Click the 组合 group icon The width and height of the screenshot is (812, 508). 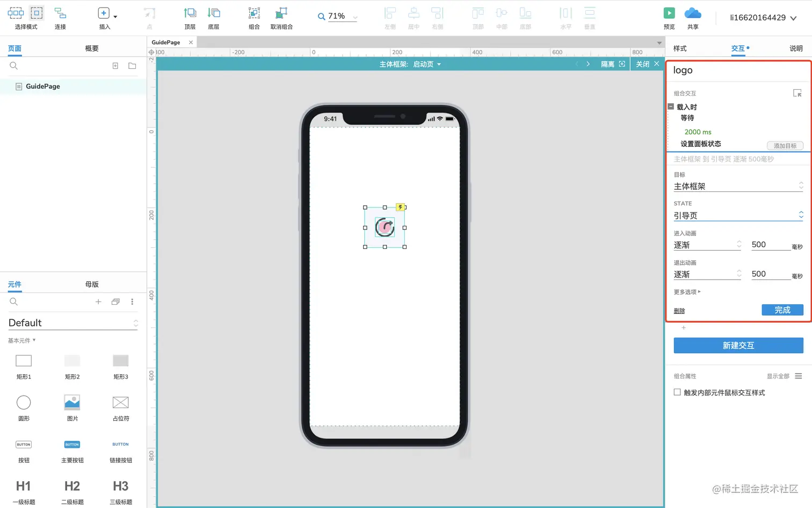coord(254,13)
